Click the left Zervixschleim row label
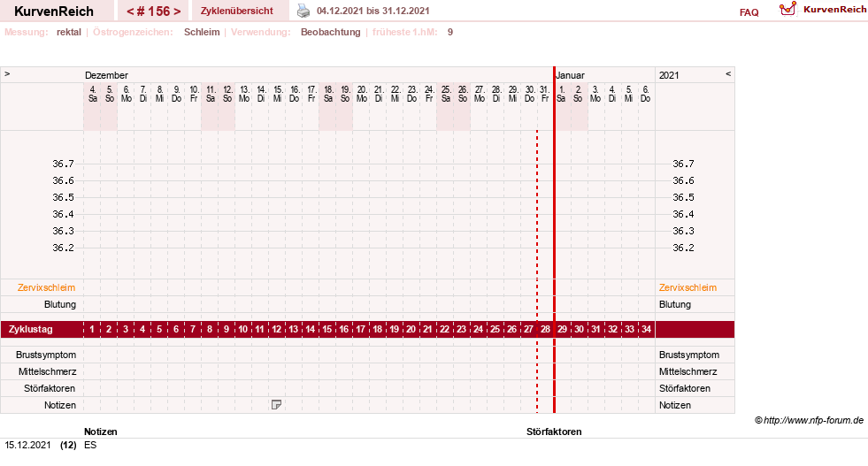The width and height of the screenshot is (868, 466). coord(47,287)
